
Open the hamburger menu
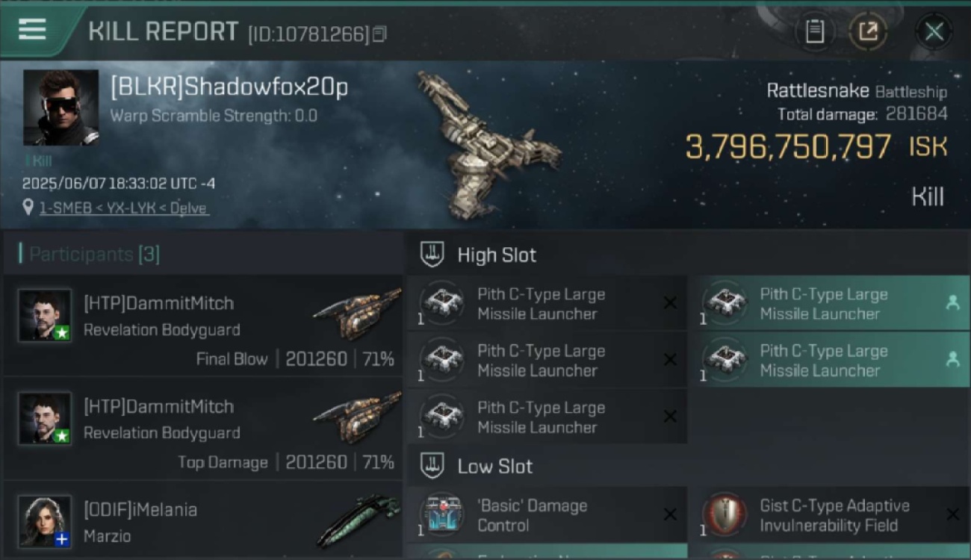point(32,30)
